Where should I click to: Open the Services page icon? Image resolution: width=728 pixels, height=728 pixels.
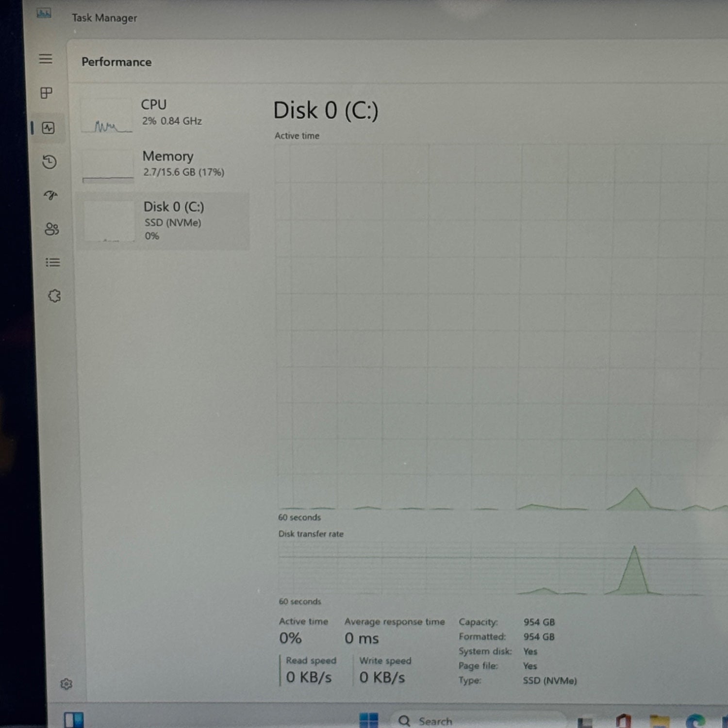coord(54,296)
